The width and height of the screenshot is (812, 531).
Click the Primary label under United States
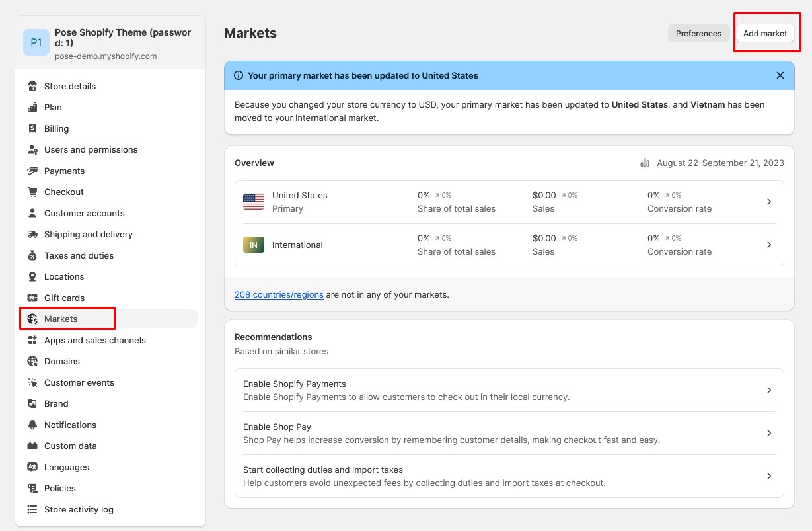point(287,208)
